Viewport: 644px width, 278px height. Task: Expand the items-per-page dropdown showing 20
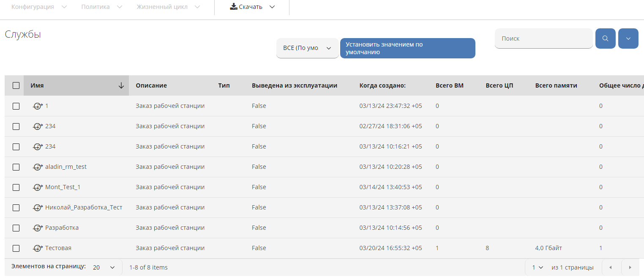click(x=104, y=267)
